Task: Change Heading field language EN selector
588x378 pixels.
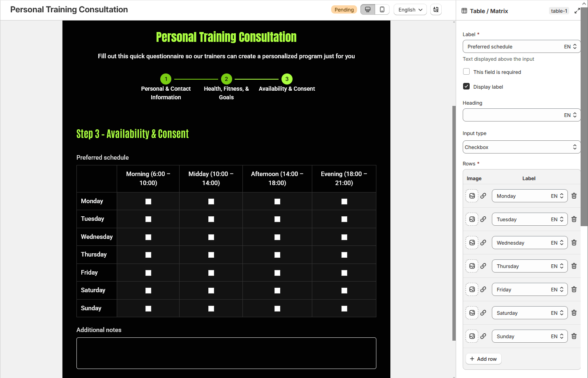Action: 570,115
